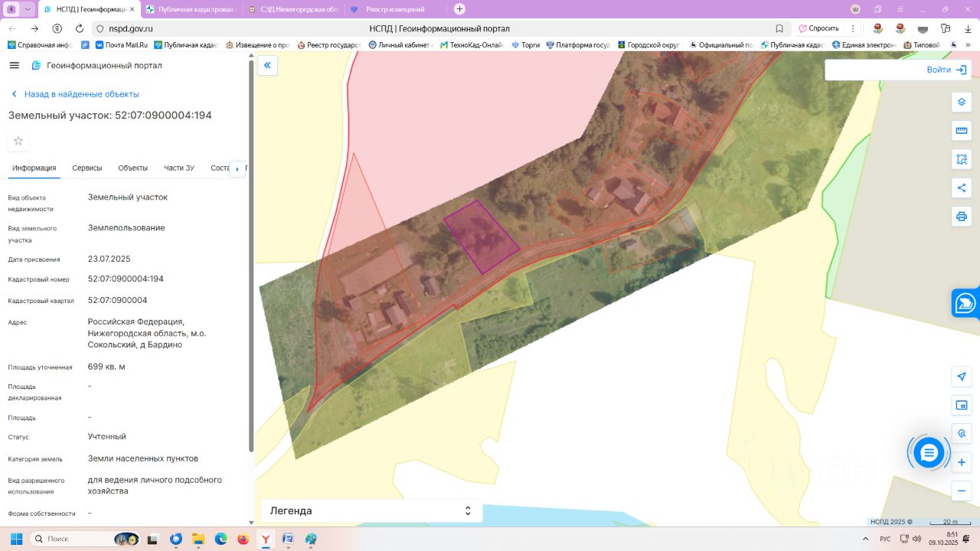Select the highlighted magenta land parcel on the map
This screenshot has width=980, height=551.
click(x=482, y=237)
